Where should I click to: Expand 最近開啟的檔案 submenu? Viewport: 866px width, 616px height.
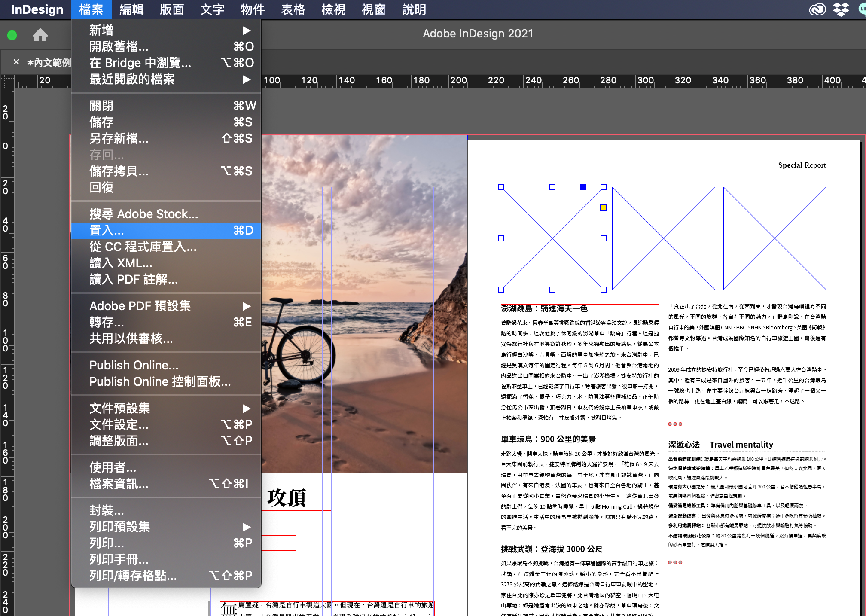(x=246, y=79)
